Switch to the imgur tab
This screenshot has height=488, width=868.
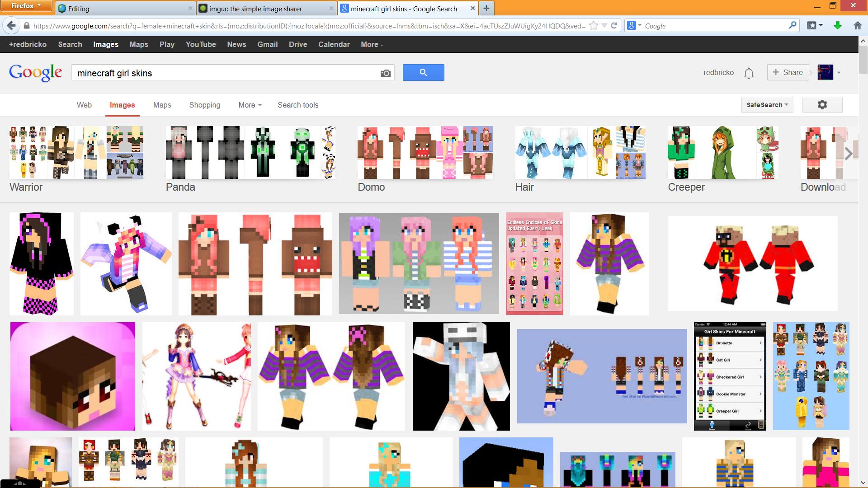tap(267, 9)
